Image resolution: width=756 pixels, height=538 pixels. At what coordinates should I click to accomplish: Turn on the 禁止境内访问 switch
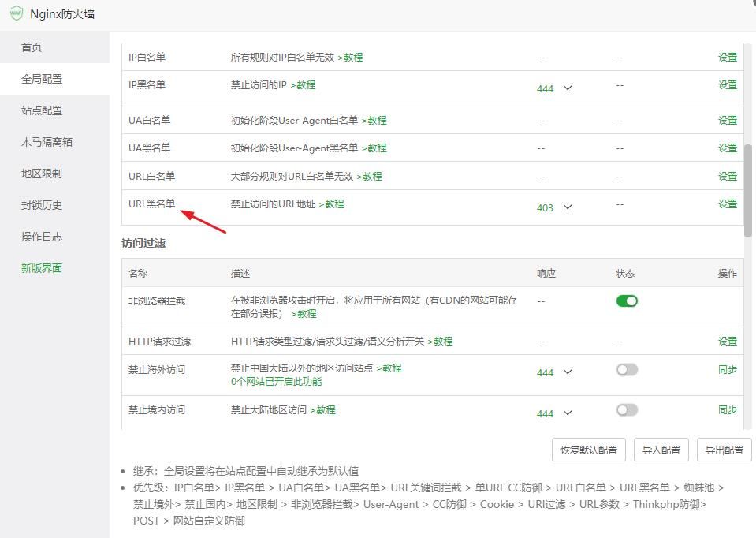pyautogui.click(x=627, y=410)
